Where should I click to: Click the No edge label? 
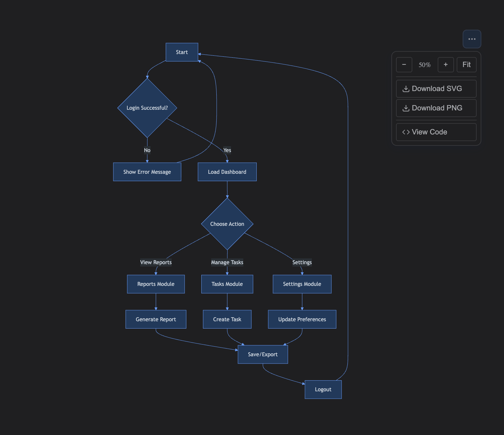coord(147,150)
